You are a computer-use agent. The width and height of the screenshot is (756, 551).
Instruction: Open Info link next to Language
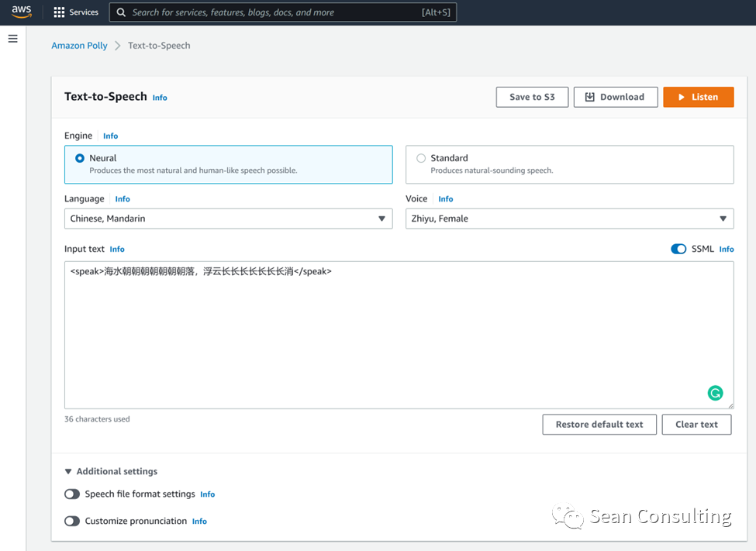[x=123, y=199]
